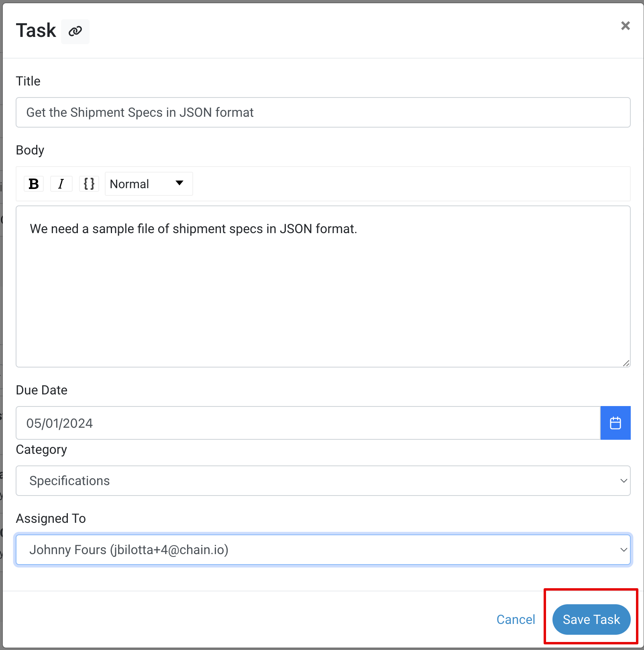Insert a code block with the braces icon
This screenshot has height=650, width=644.
click(x=89, y=184)
